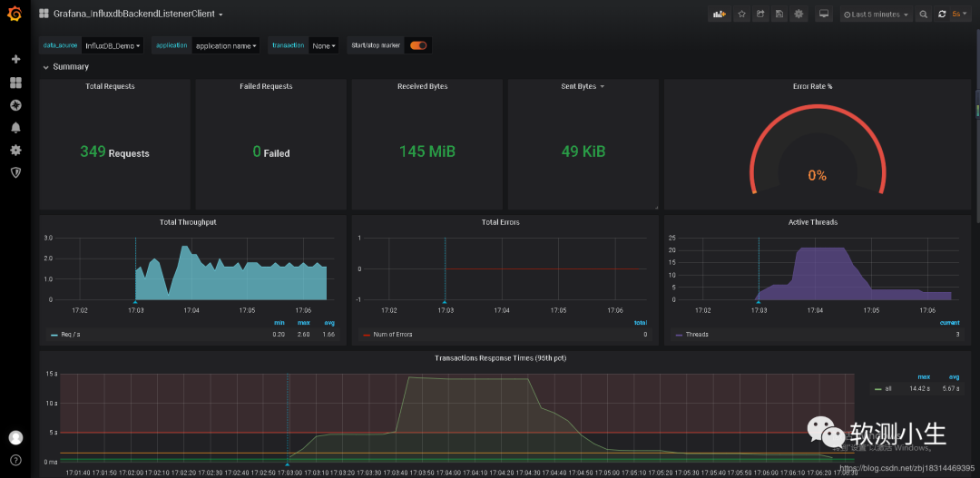Click the start marker on Active Threads
This screenshot has width=980, height=478.
pyautogui.click(x=759, y=301)
